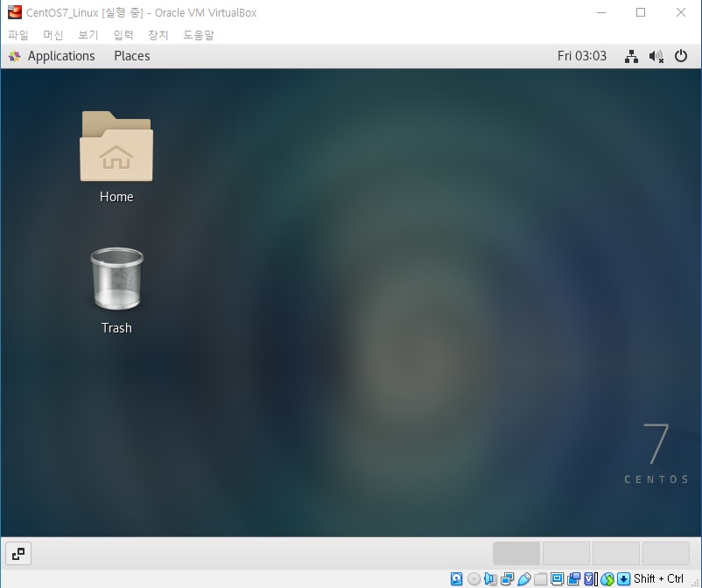Open the 머신 menu
Image resolution: width=702 pixels, height=588 pixels.
pyautogui.click(x=53, y=35)
